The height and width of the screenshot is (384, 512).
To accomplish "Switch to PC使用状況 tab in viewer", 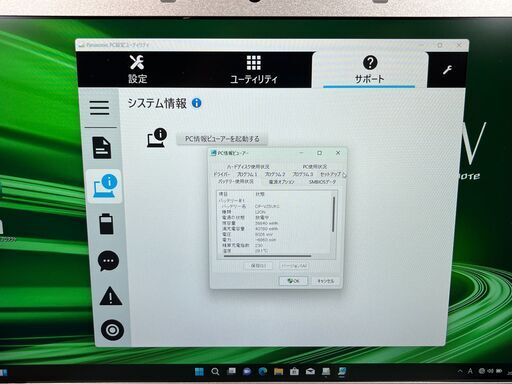I will pyautogui.click(x=314, y=166).
